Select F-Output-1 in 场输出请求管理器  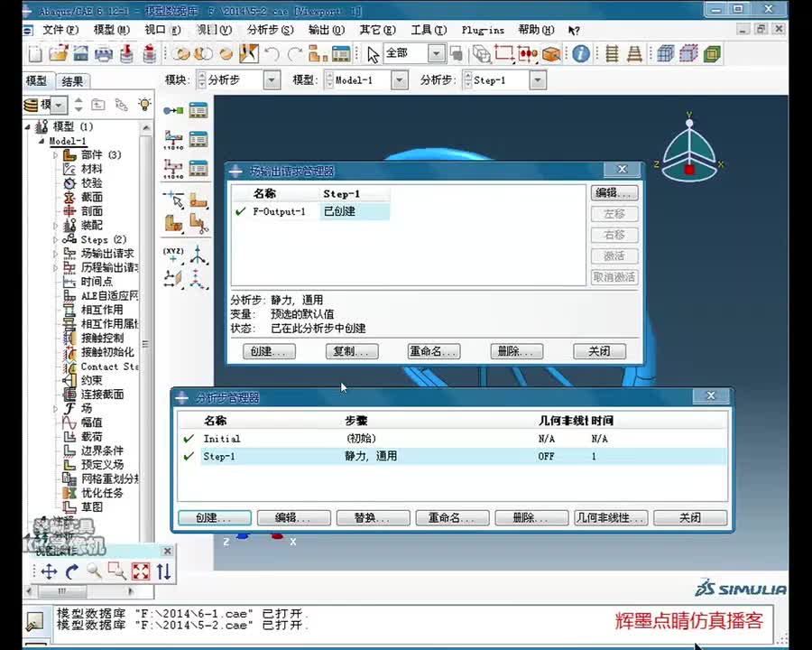pos(279,211)
